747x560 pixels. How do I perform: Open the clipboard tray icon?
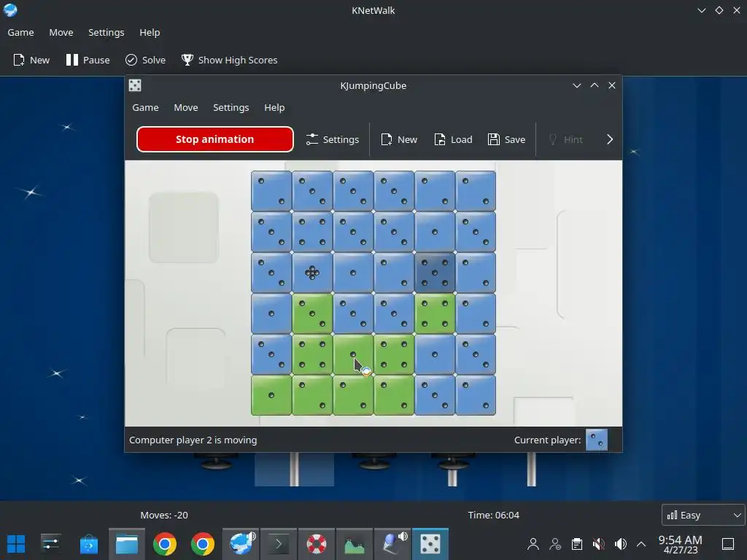(x=577, y=544)
